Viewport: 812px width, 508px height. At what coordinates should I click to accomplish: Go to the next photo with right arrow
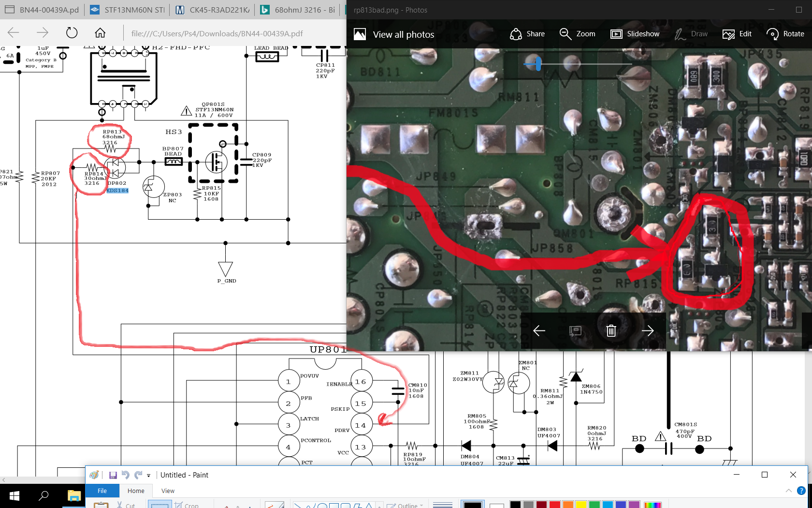[x=648, y=330]
